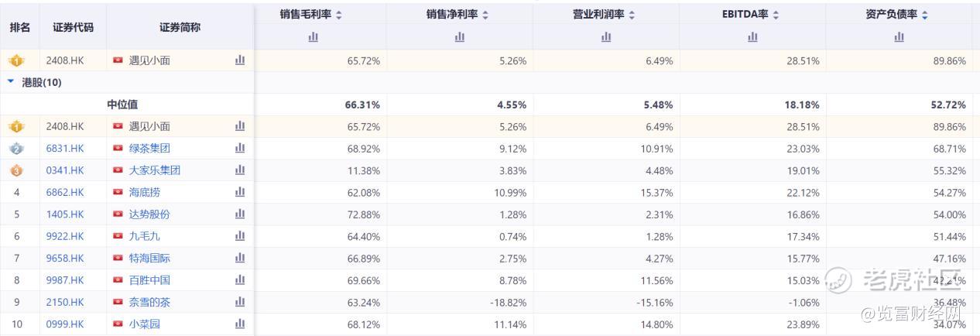Click bar chart icon beside 小菜园

click(240, 324)
